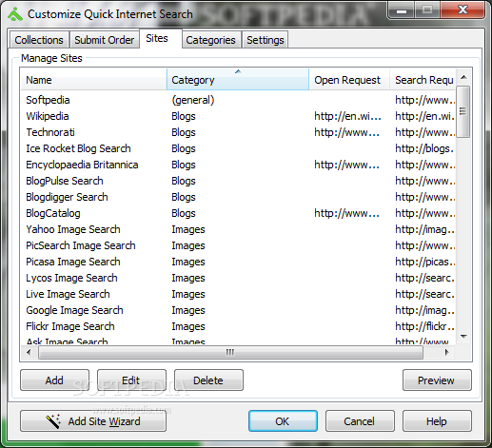Select the Softpedia row
Screen dimensions: 492x448
(239, 100)
